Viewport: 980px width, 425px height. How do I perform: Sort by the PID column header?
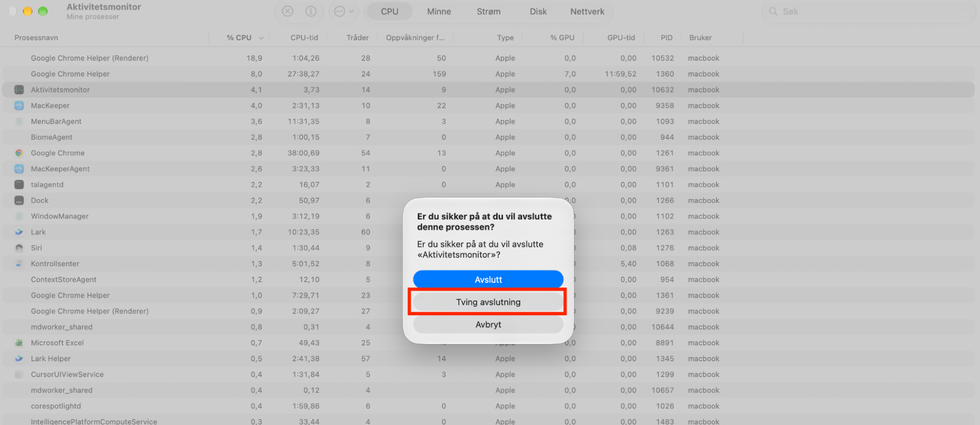pos(666,38)
